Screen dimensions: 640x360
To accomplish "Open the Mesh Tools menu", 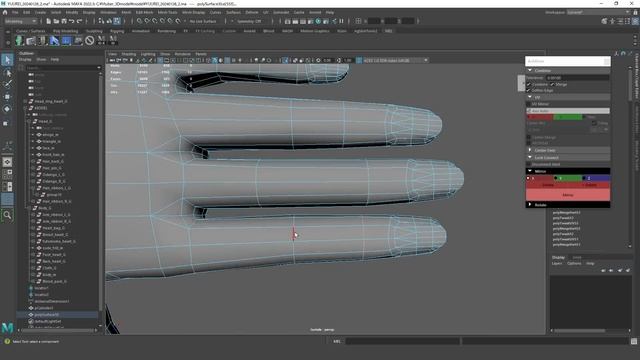I will 167,12.
